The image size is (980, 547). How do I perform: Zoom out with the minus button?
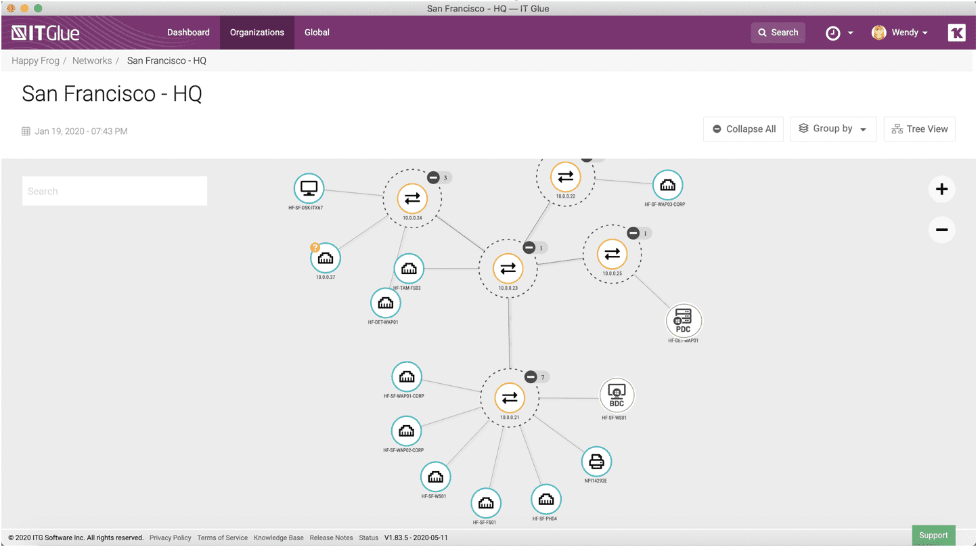[x=941, y=230]
